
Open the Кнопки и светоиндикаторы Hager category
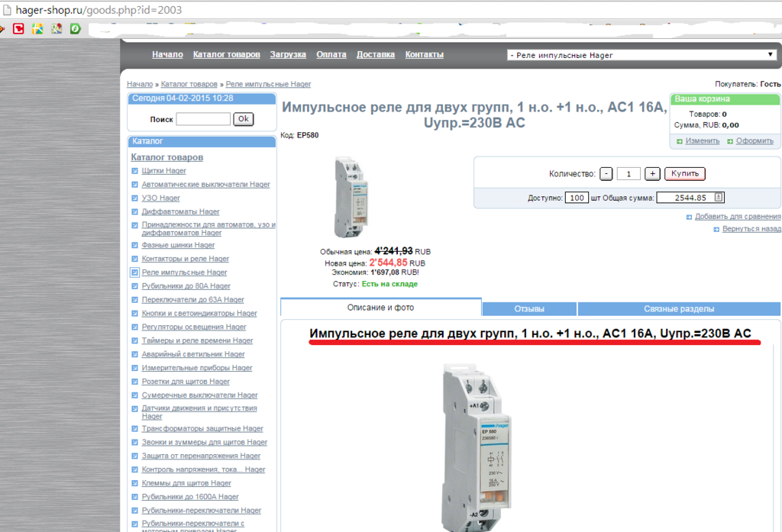point(199,314)
